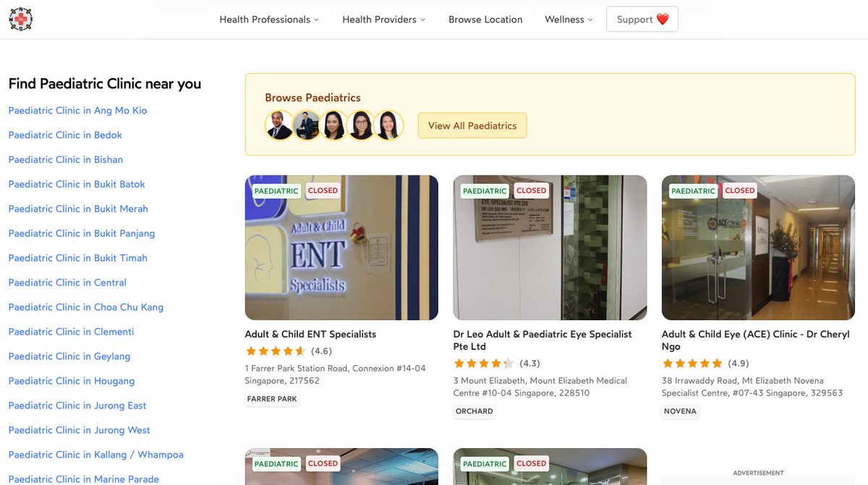The width and height of the screenshot is (868, 485).
Task: Expand the Wellness dropdown menu
Action: pos(569,20)
